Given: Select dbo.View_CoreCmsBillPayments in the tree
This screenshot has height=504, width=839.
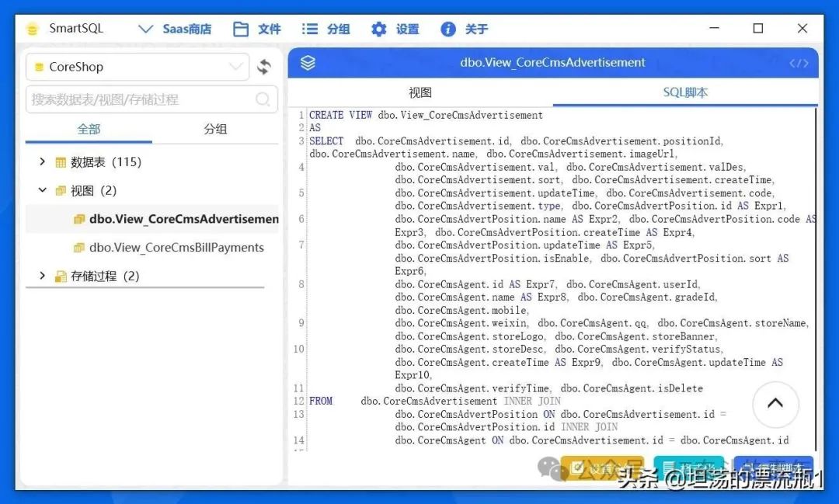Looking at the screenshot, I should point(176,248).
